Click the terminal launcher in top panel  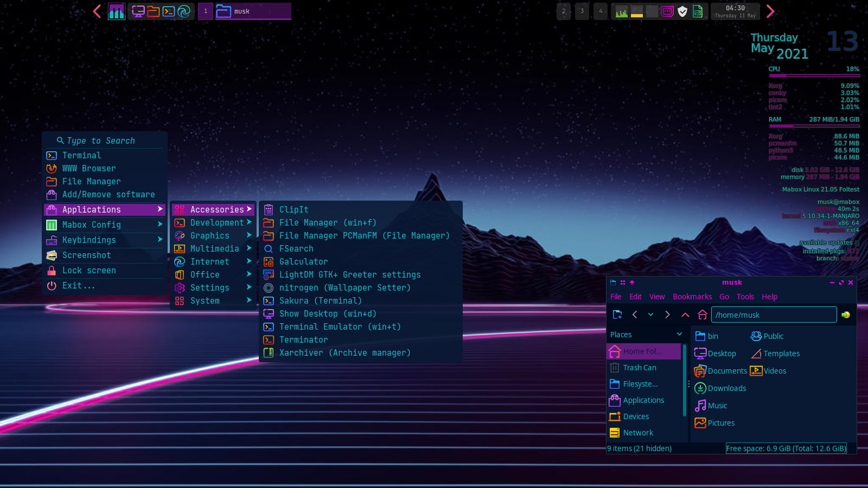169,11
